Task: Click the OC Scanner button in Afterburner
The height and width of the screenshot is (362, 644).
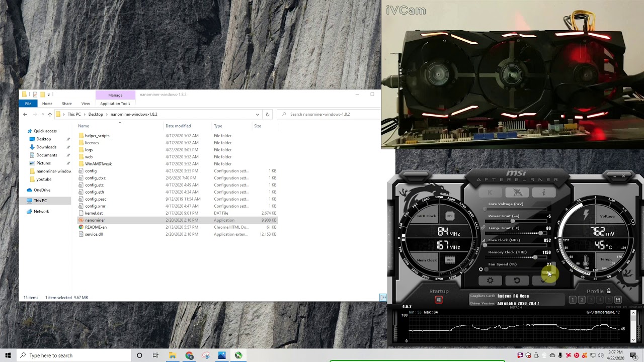Action: [517, 193]
